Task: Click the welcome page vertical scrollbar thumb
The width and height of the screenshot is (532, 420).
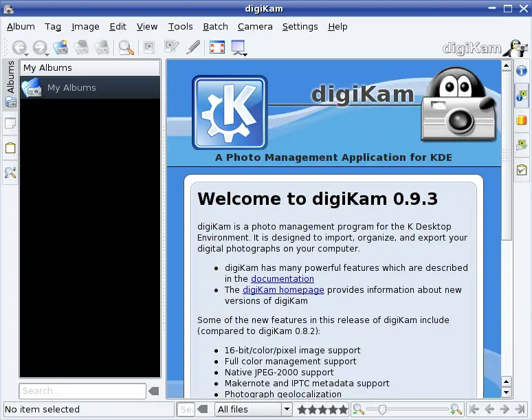Action: coord(506,155)
